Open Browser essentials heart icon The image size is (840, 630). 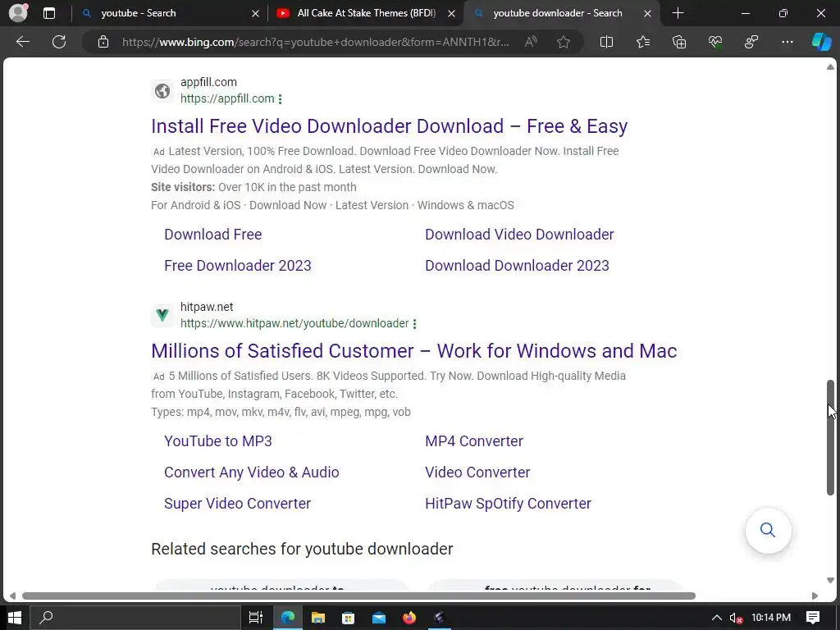pos(715,42)
